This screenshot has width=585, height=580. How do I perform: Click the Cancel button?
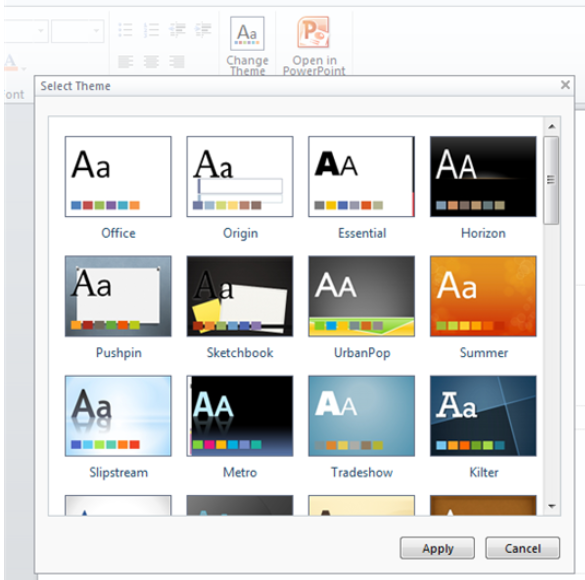tap(522, 548)
